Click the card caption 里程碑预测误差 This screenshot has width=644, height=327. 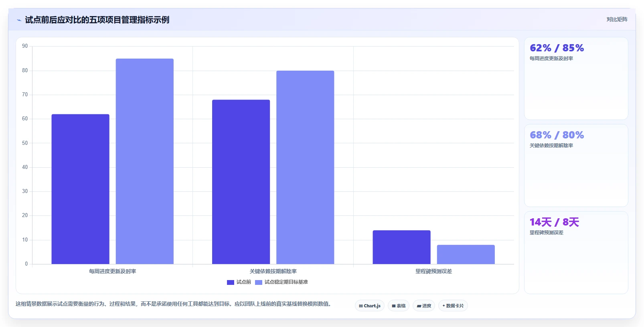tap(547, 233)
